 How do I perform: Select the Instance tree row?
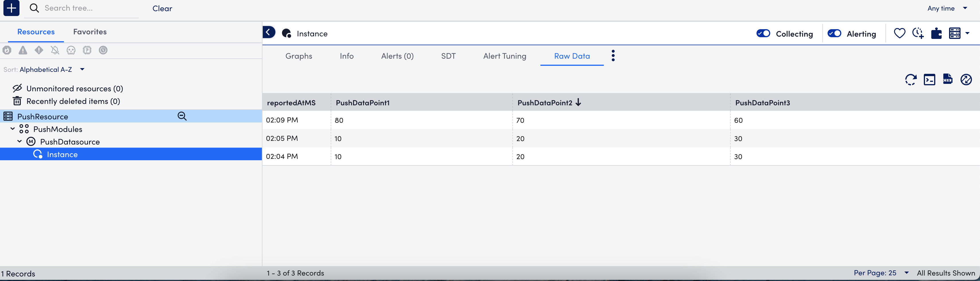(131, 154)
